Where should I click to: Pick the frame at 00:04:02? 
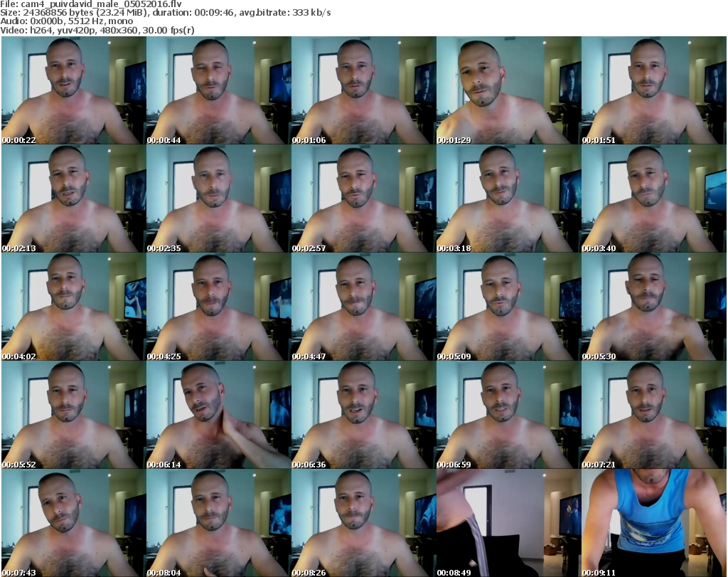(74, 307)
